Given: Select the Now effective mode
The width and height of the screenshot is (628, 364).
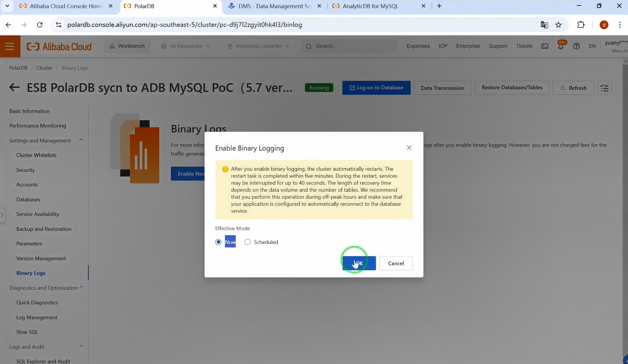Looking at the screenshot, I should coord(218,242).
